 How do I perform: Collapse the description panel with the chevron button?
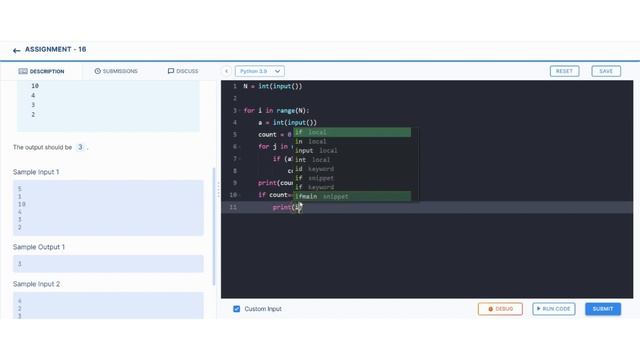coord(226,71)
